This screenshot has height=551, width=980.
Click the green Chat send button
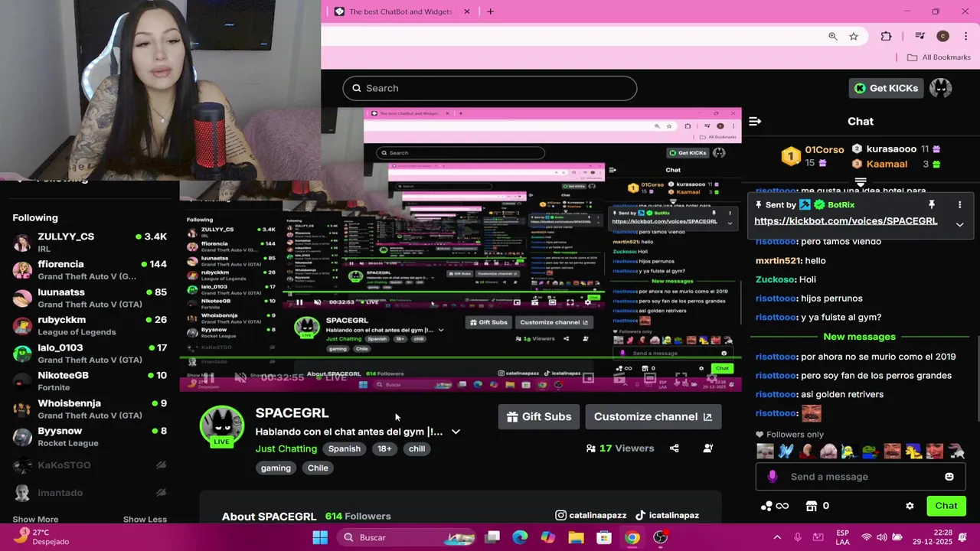pos(946,506)
